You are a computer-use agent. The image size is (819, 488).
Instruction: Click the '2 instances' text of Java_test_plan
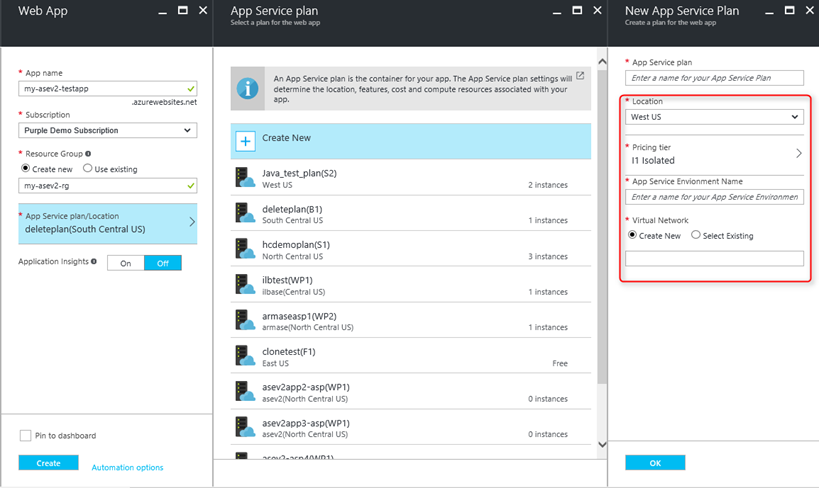(x=547, y=185)
